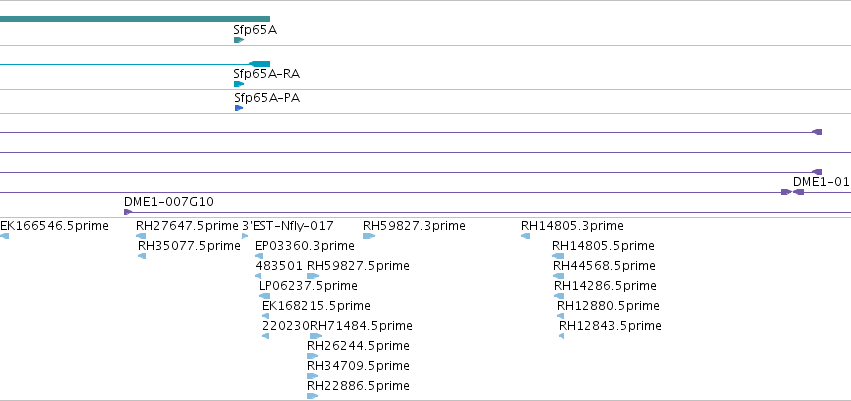
Task: Click the 3'EST-Nfly-017 label
Action: [288, 226]
